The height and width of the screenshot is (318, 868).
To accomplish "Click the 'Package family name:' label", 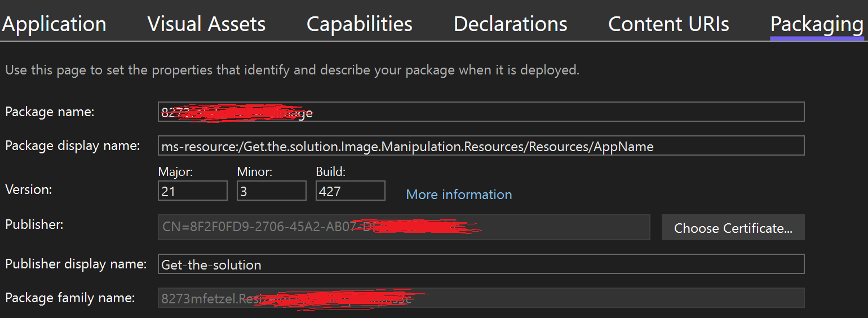I will (70, 298).
